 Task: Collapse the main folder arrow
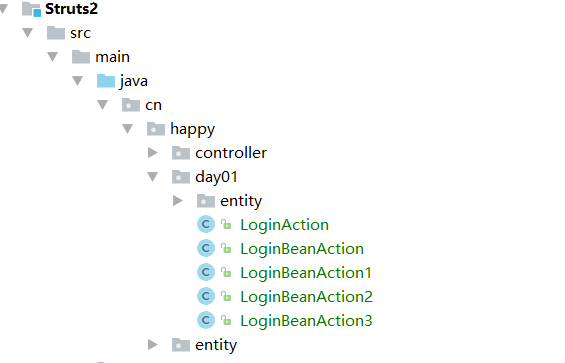click(x=53, y=57)
